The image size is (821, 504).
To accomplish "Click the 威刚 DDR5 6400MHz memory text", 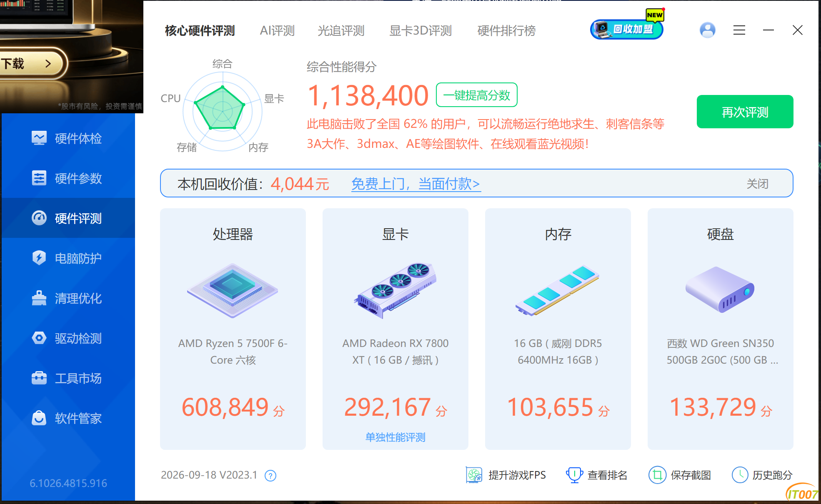I will point(558,352).
